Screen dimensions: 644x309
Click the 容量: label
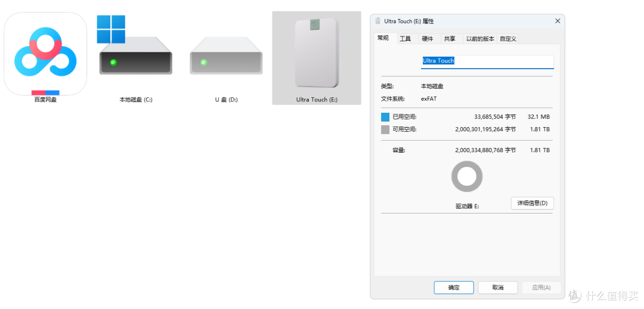tap(399, 150)
